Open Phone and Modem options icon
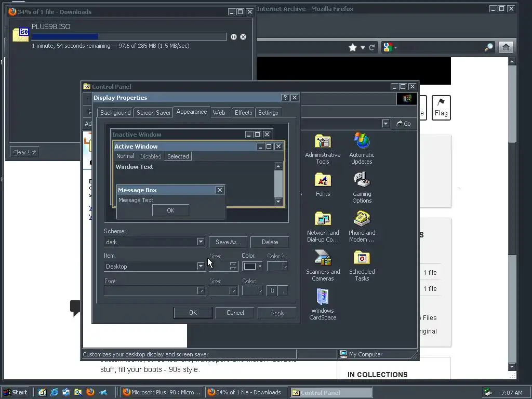 [x=362, y=227]
